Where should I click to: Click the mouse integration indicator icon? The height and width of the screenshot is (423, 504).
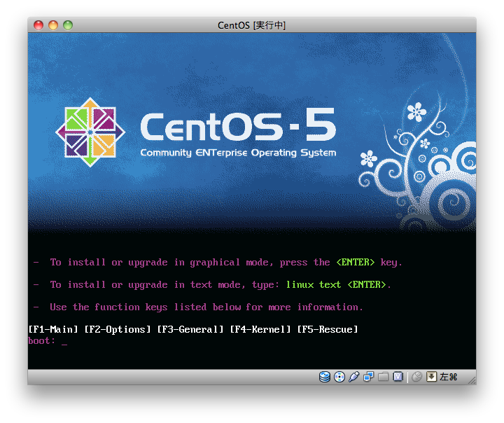417,377
